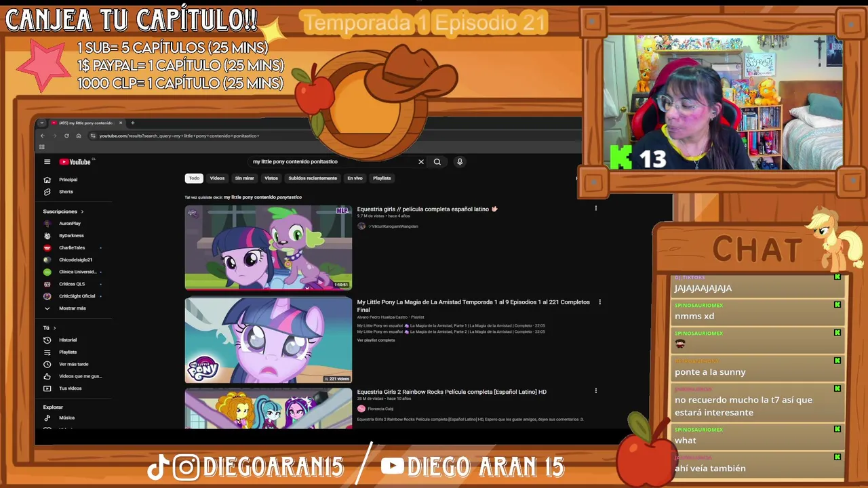Click the magnifier search button
Screen dimensions: 868x488
click(437, 162)
